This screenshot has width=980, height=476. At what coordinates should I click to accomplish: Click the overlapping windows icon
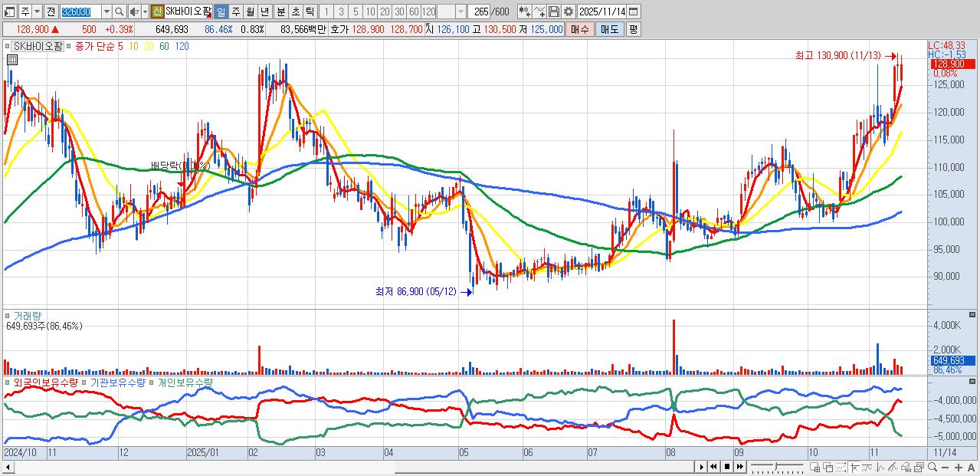click(x=828, y=467)
